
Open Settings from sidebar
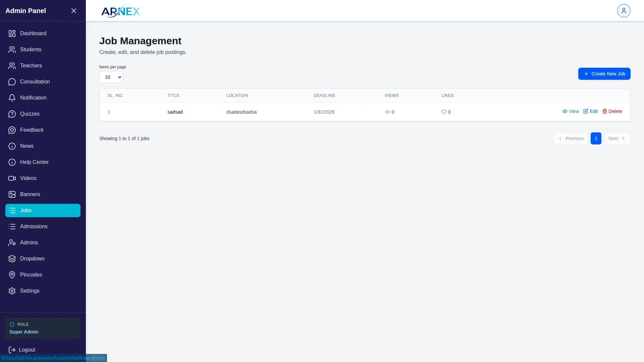click(30, 291)
